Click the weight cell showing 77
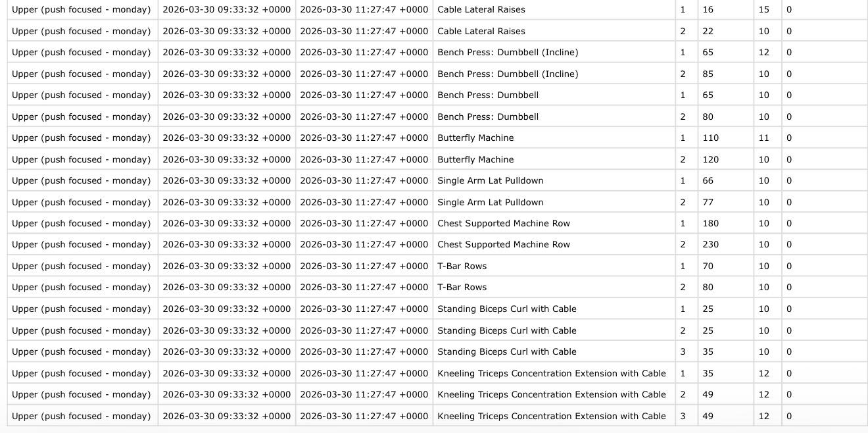 [708, 202]
